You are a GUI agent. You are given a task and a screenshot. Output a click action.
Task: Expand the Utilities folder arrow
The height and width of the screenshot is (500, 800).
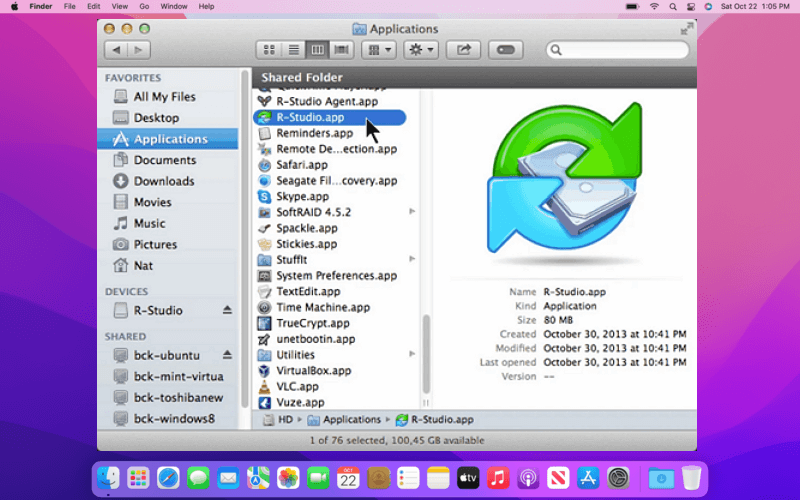(412, 354)
